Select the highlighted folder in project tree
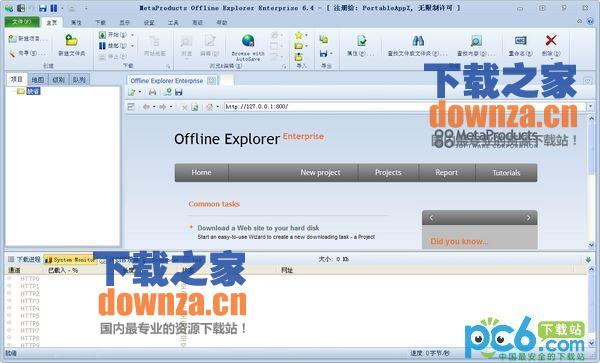 coord(33,91)
